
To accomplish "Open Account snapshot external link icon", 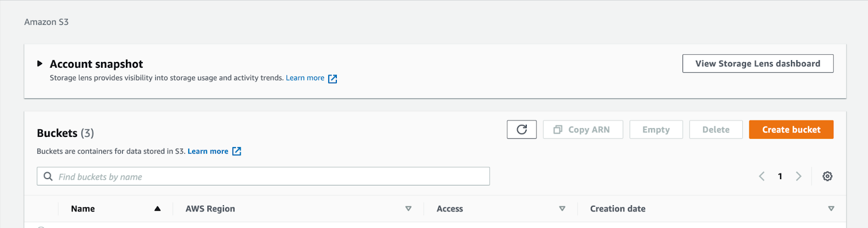I will pos(333,79).
